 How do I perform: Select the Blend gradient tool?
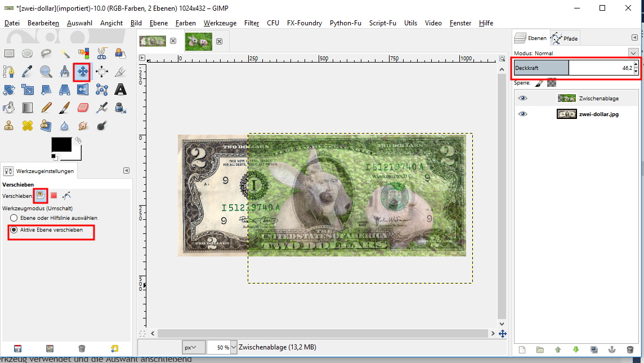[27, 108]
